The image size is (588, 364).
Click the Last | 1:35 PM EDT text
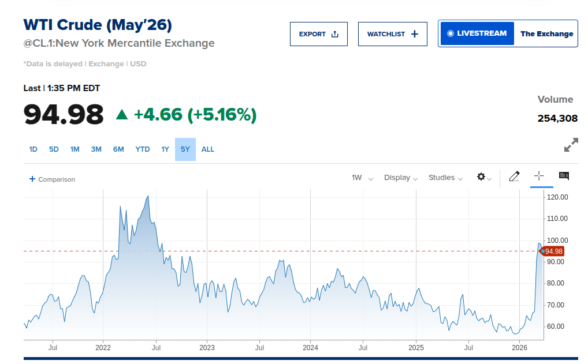pyautogui.click(x=61, y=88)
